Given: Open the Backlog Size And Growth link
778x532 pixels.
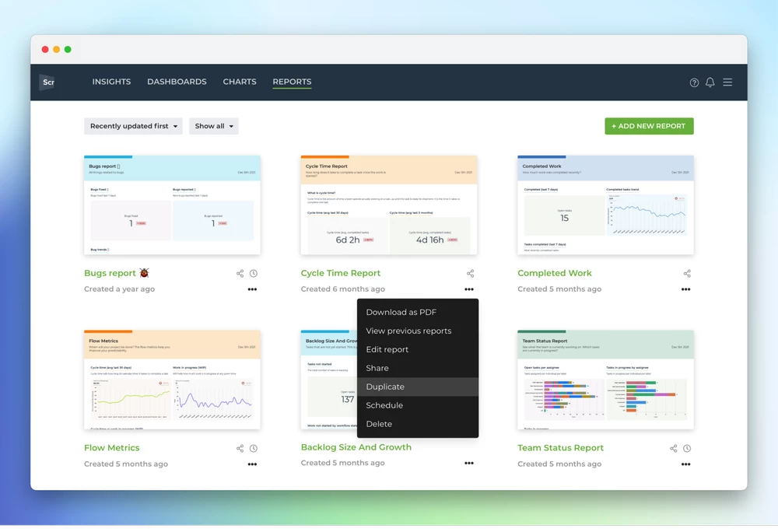Looking at the screenshot, I should coord(356,447).
